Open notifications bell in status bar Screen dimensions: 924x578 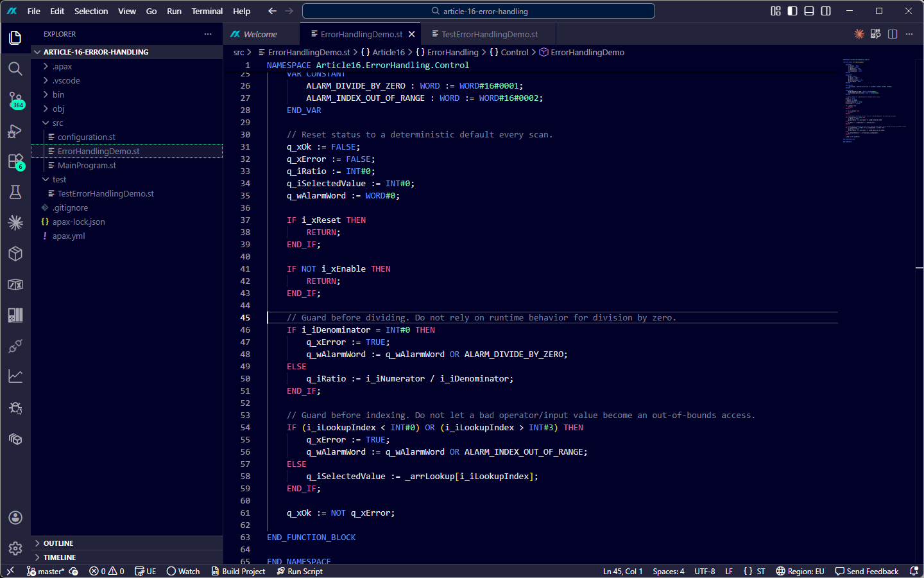[914, 571]
